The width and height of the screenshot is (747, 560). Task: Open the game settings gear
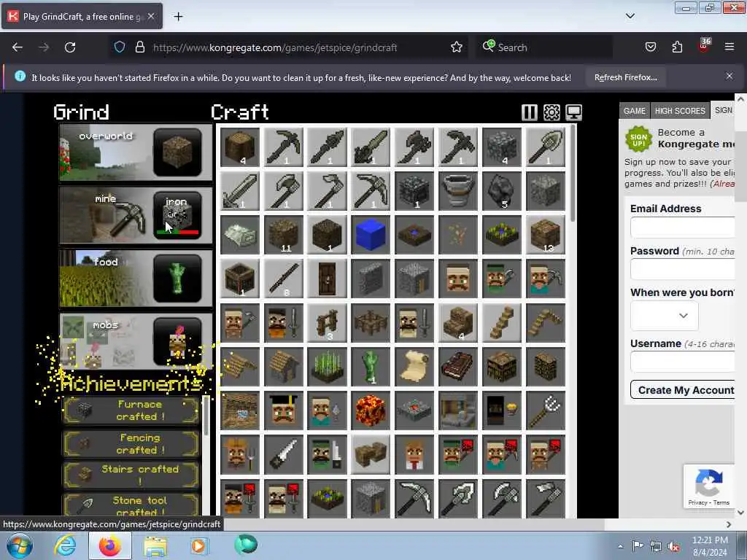(551, 112)
